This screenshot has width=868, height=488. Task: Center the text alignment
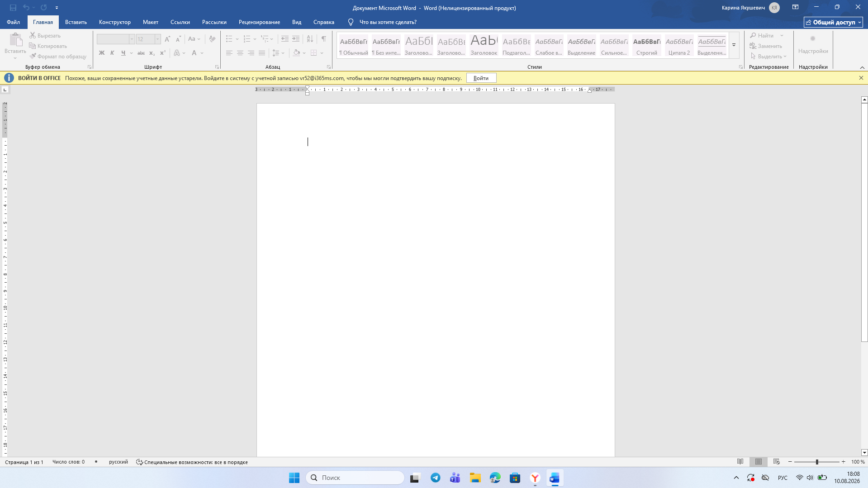pyautogui.click(x=240, y=53)
